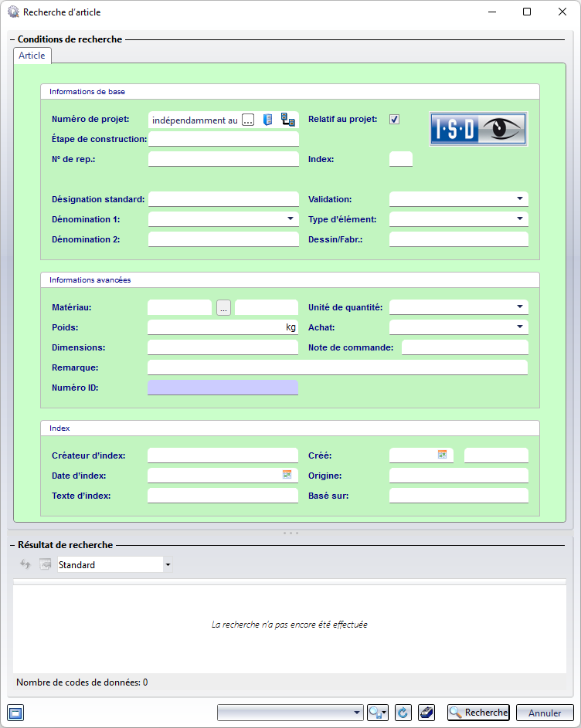Click the eraser clear-fields icon

(x=426, y=713)
